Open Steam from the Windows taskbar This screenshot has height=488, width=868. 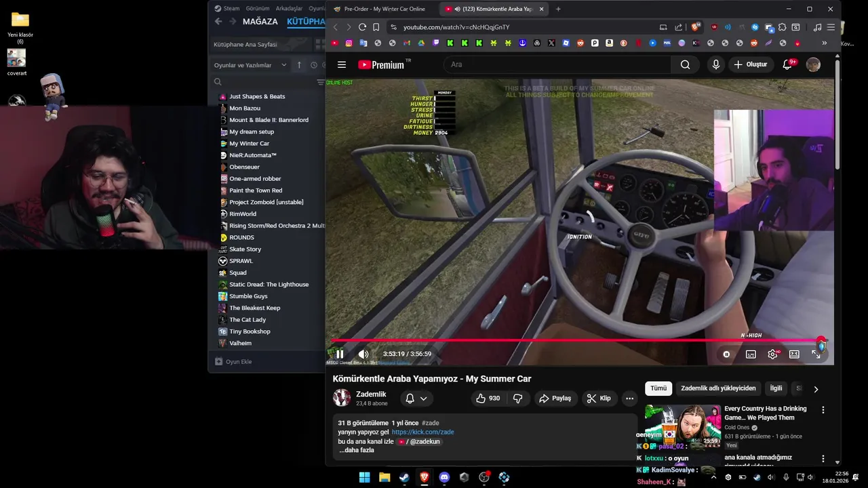tap(404, 477)
